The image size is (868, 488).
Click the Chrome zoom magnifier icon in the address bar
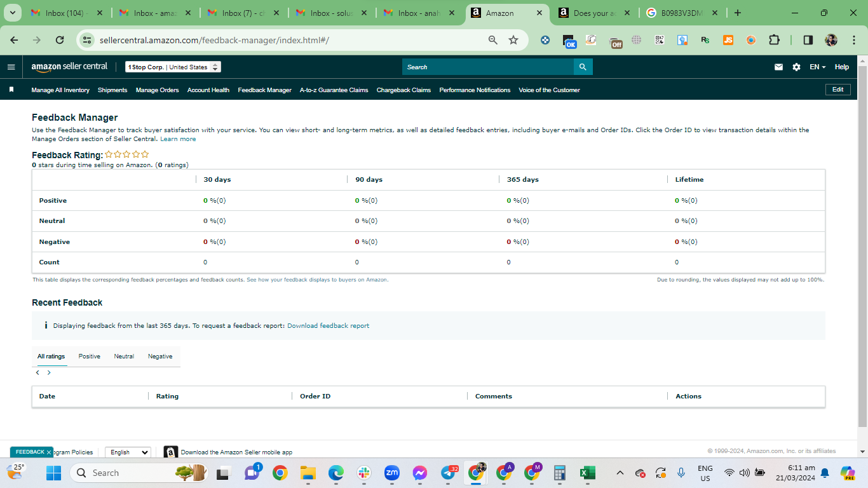point(493,40)
